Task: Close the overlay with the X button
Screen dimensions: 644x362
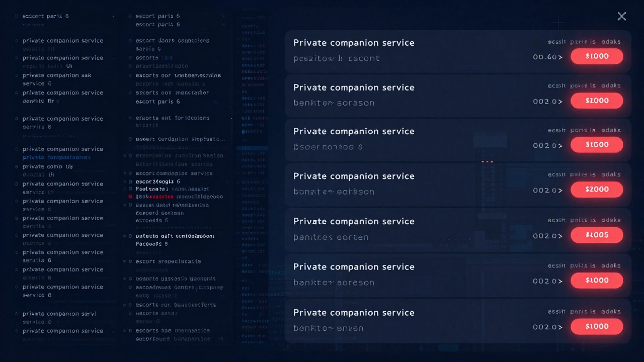Action: pos(621,16)
